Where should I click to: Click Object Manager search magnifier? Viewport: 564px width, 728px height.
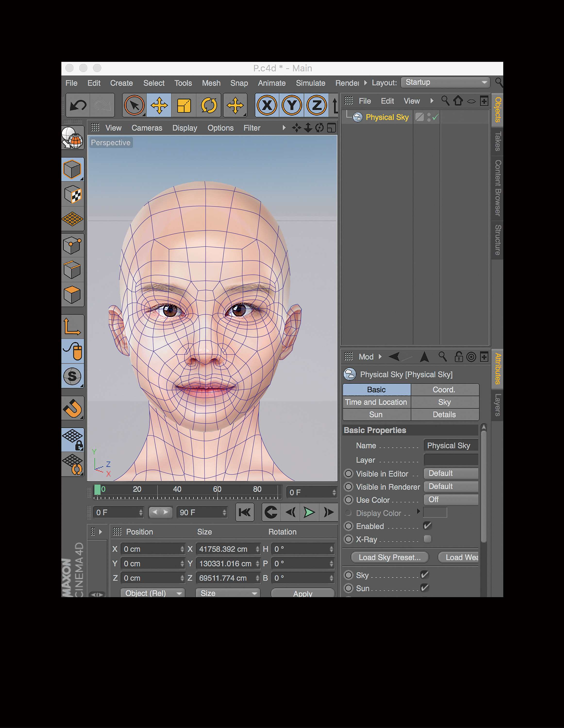[x=445, y=101]
